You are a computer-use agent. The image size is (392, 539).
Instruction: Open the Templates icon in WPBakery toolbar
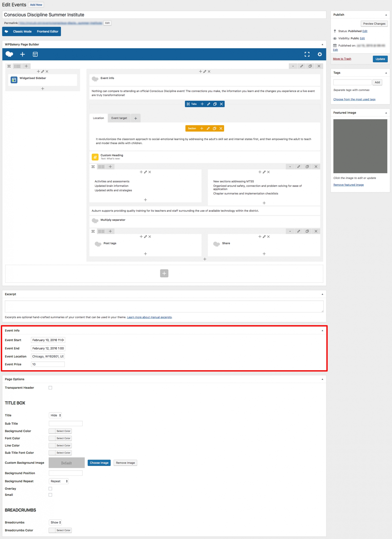[35, 54]
